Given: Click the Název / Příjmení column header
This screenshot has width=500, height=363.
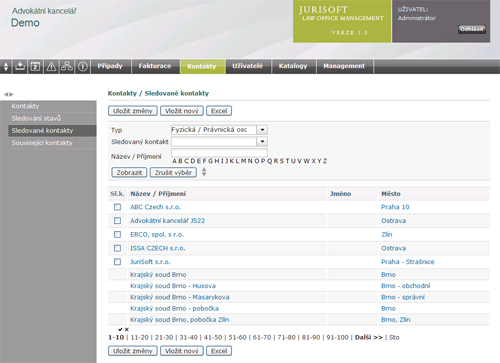Looking at the screenshot, I should click(158, 194).
